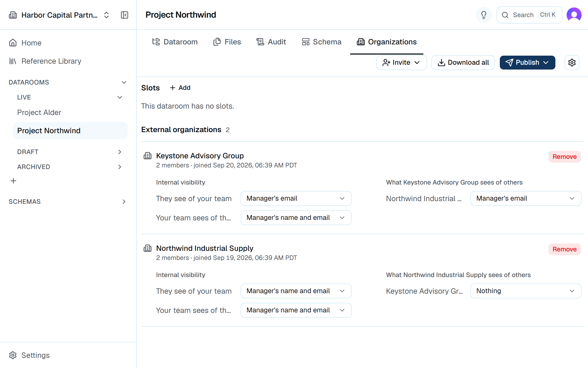Open Reference Library
Viewport: 588px width, 368px height.
point(68,61)
